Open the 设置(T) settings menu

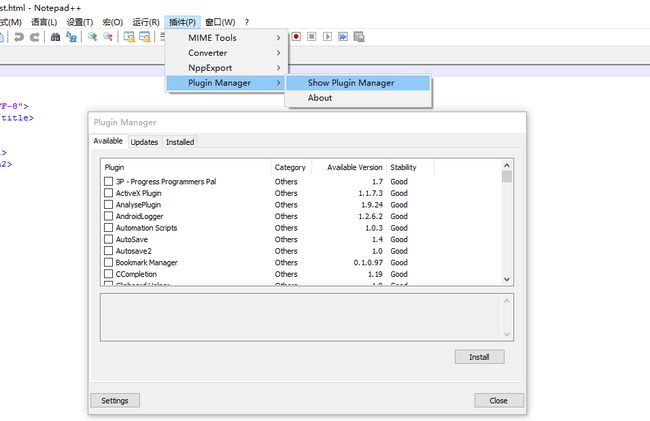(x=80, y=22)
